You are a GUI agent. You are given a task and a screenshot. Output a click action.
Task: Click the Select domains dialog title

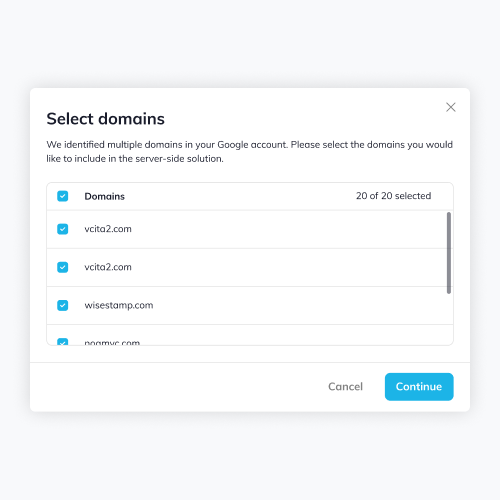tap(105, 119)
